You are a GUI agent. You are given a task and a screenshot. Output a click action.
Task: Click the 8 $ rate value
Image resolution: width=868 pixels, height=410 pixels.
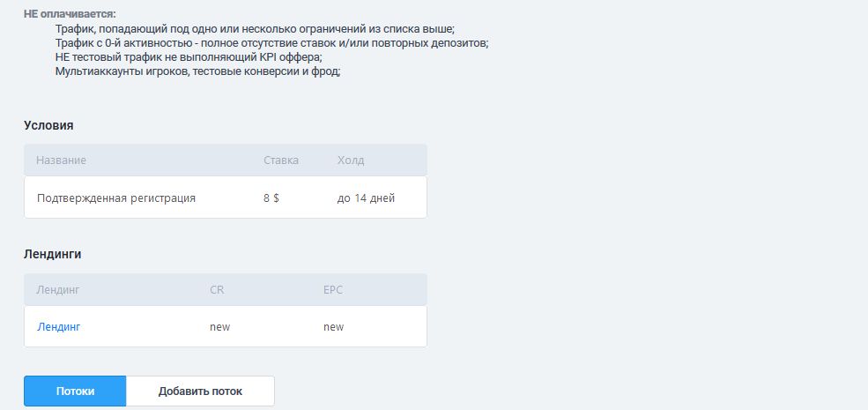click(x=271, y=198)
